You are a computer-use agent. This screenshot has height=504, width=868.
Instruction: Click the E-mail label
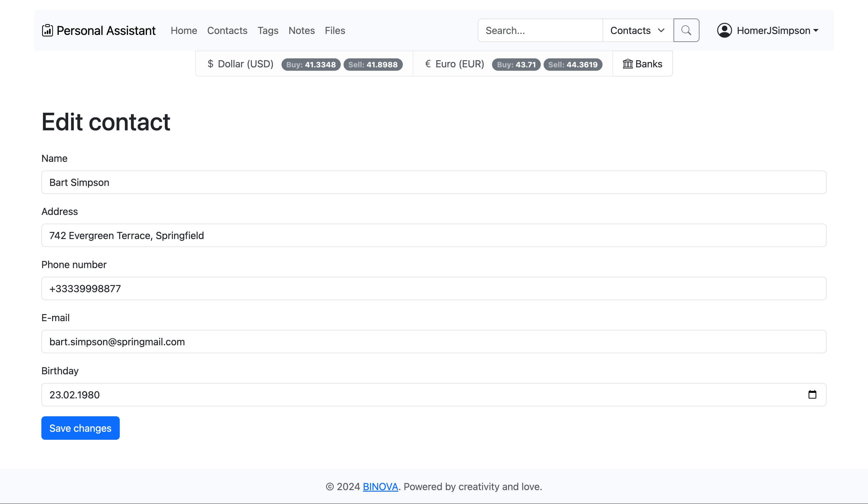point(56,317)
